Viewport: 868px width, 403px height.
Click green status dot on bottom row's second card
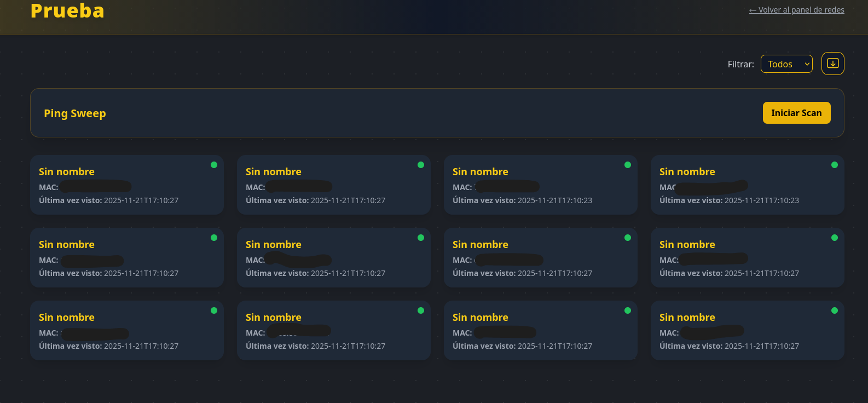(421, 310)
